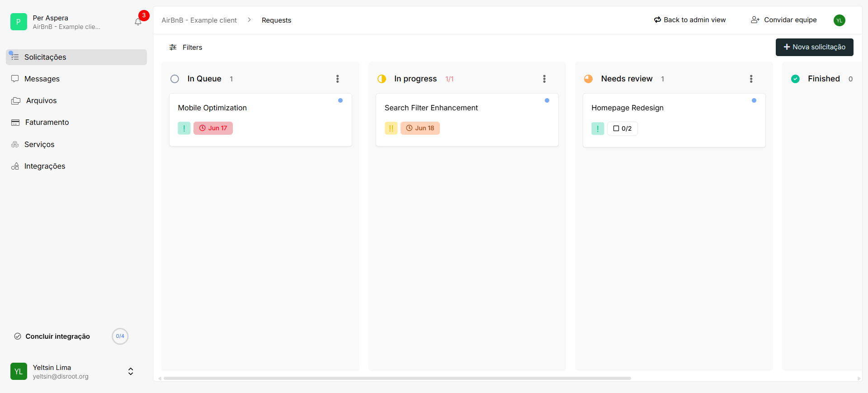This screenshot has width=868, height=393.
Task: Click the Requests breadcrumb
Action: click(x=276, y=20)
